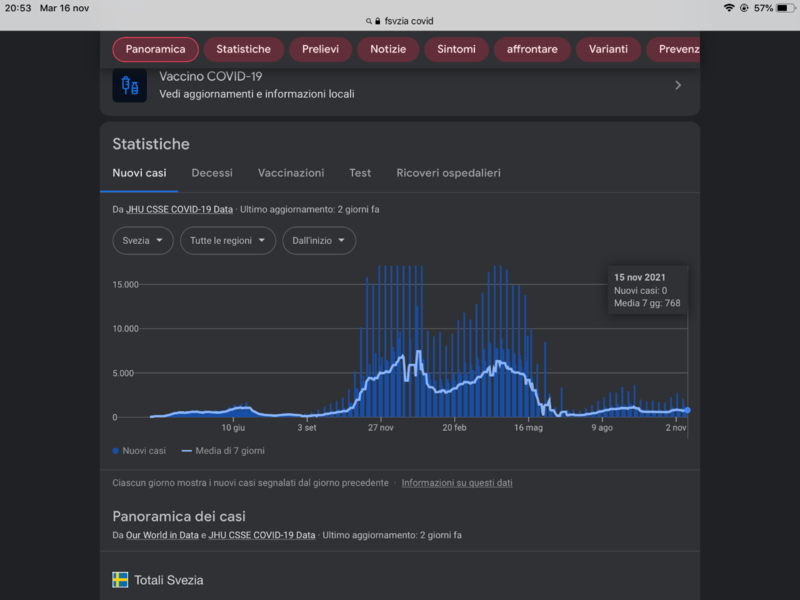The height and width of the screenshot is (600, 800).
Task: Open Informazioni su questi dati link
Action: [457, 483]
